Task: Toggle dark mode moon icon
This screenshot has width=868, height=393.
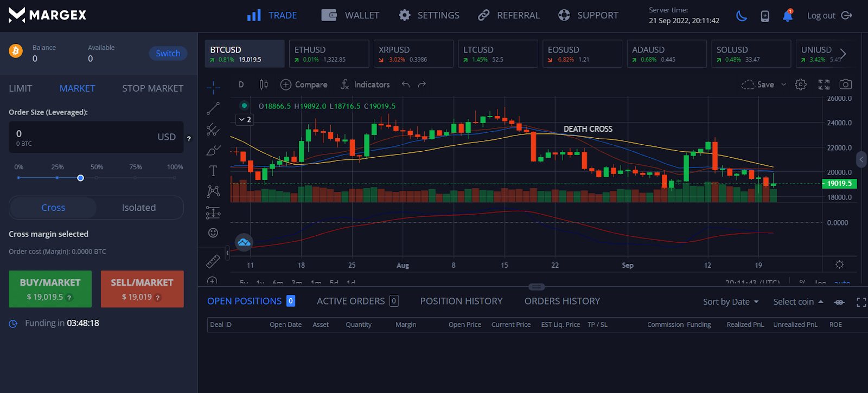Action: point(741,16)
